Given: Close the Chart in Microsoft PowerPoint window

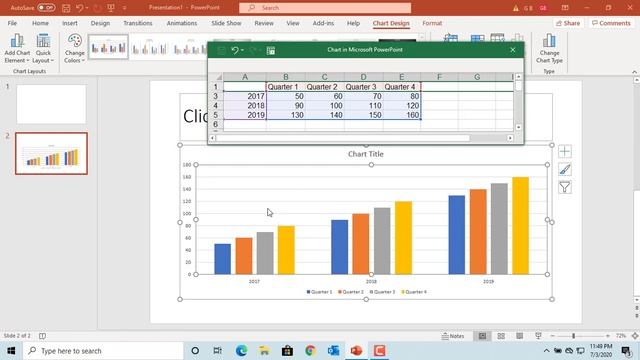Looking at the screenshot, I should click(513, 50).
